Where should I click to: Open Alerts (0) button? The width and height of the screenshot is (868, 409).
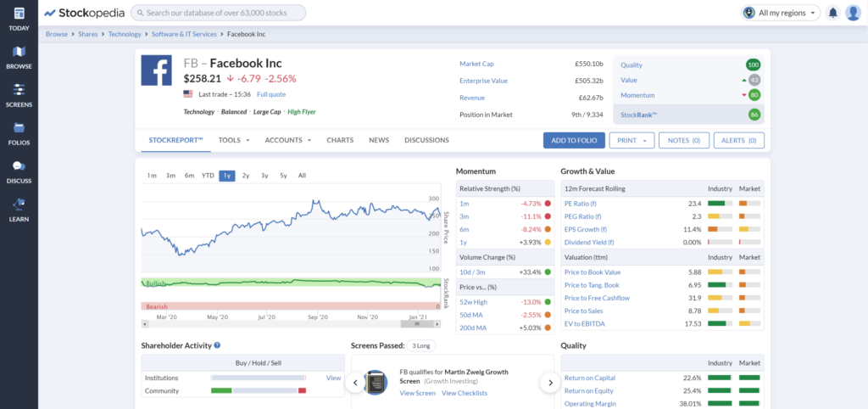click(x=739, y=140)
